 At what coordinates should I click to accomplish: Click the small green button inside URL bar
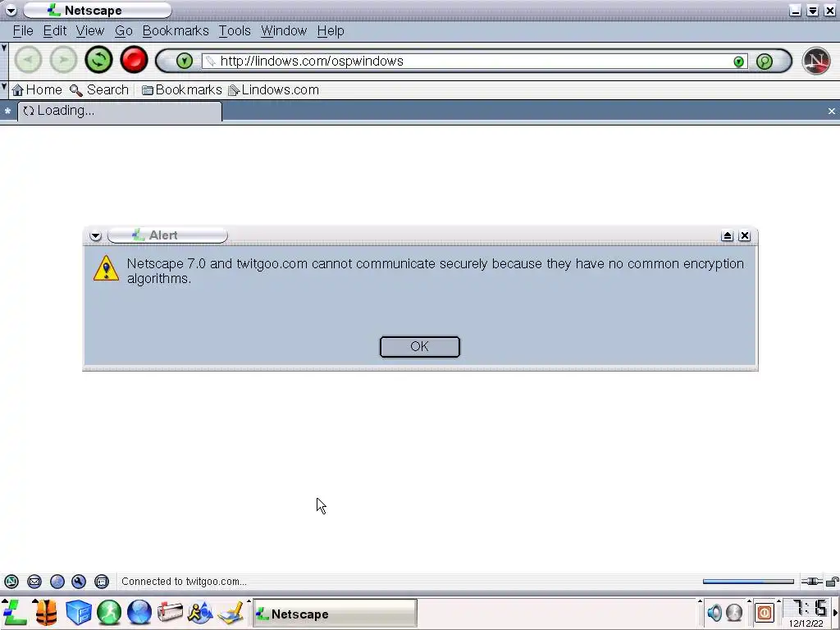pos(739,62)
